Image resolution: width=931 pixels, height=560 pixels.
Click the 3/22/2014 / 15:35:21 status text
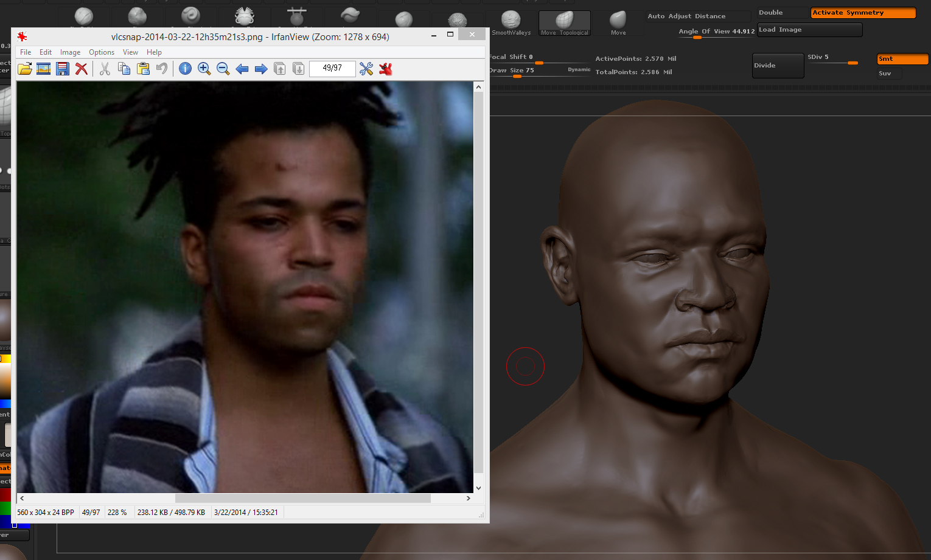pyautogui.click(x=246, y=513)
